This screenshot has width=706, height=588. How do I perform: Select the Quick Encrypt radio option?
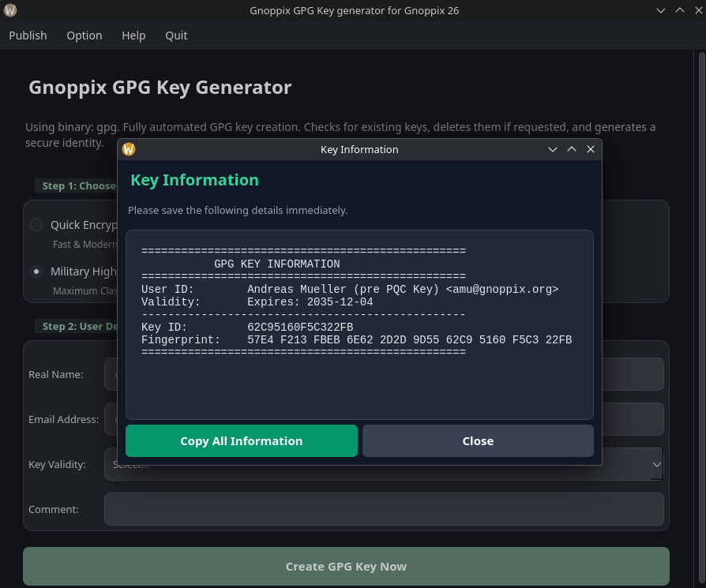pyautogui.click(x=36, y=225)
